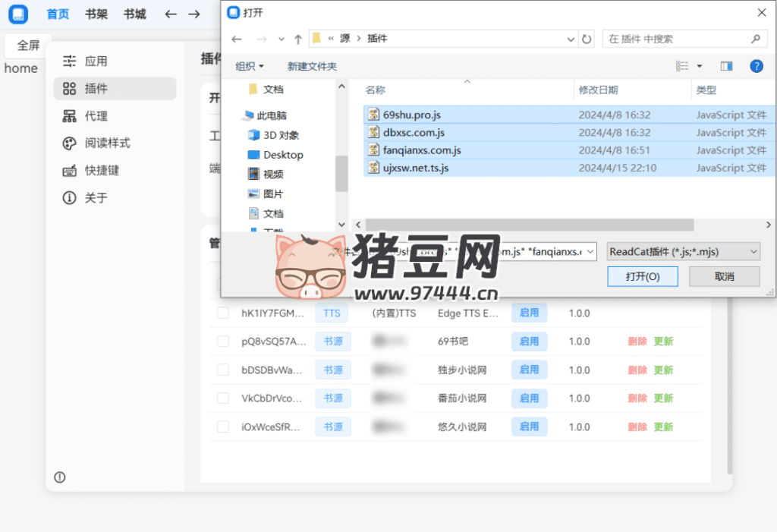The image size is (777, 532).
Task: Click the up-directory arrow in the file dialog
Action: [x=298, y=39]
